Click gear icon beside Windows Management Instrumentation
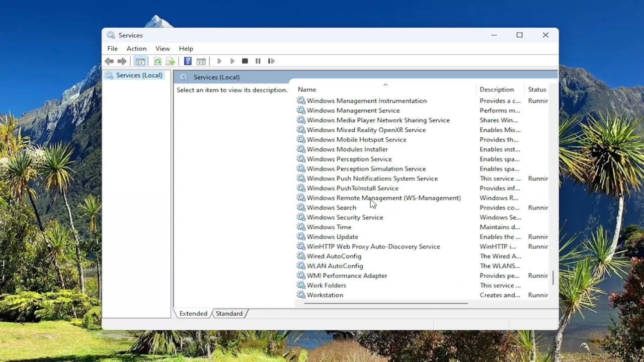644x362 pixels. 301,101
